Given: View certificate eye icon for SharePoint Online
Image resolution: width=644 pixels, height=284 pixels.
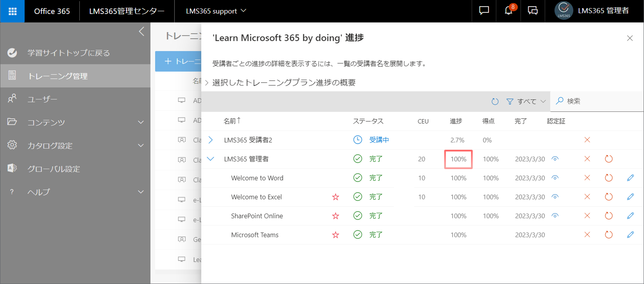Looking at the screenshot, I should (555, 216).
